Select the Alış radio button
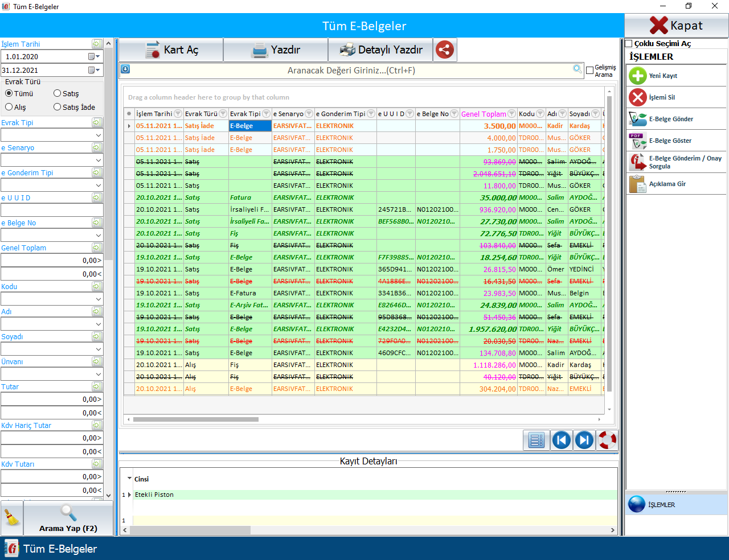 tap(9, 107)
